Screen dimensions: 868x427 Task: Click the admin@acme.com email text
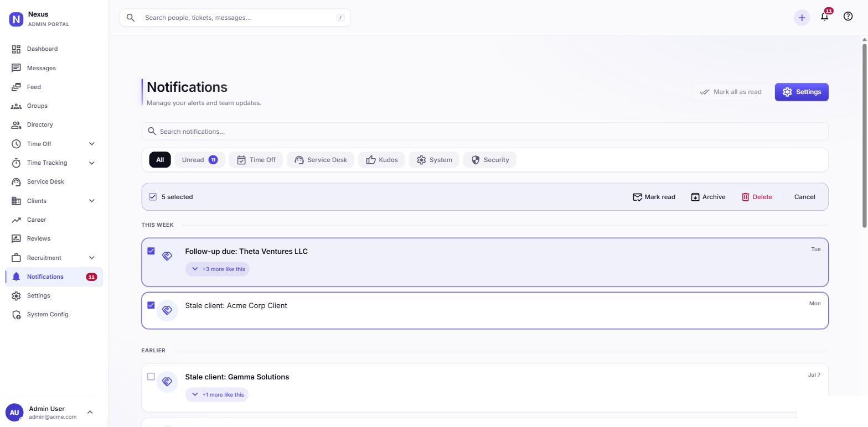53,417
